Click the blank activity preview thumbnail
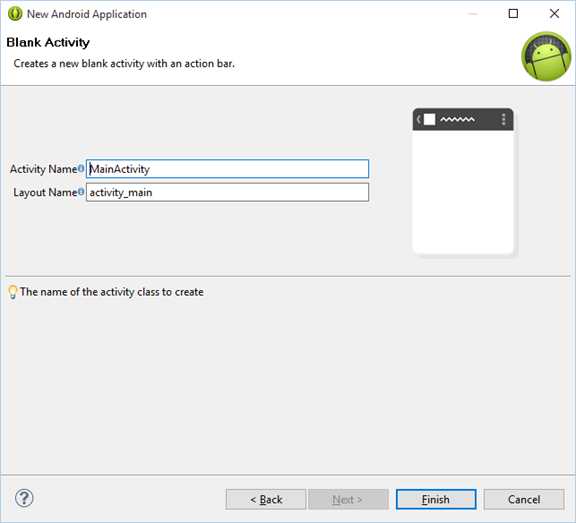 tap(463, 181)
